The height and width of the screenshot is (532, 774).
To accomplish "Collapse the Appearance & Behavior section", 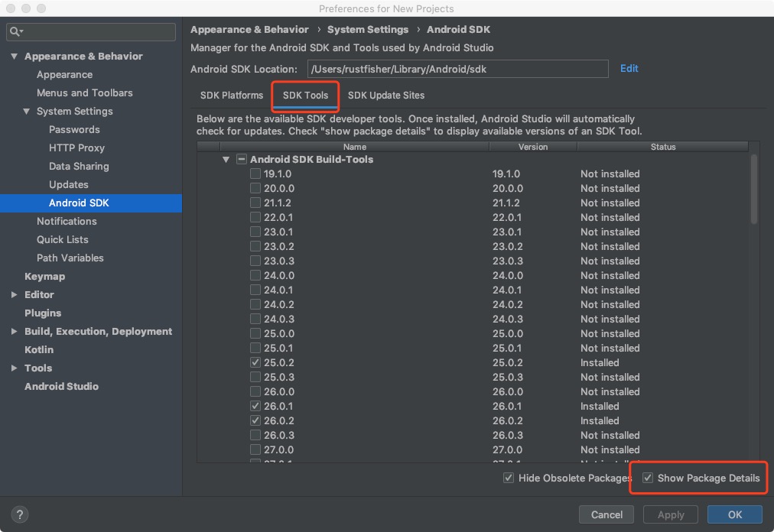I will pos(14,57).
